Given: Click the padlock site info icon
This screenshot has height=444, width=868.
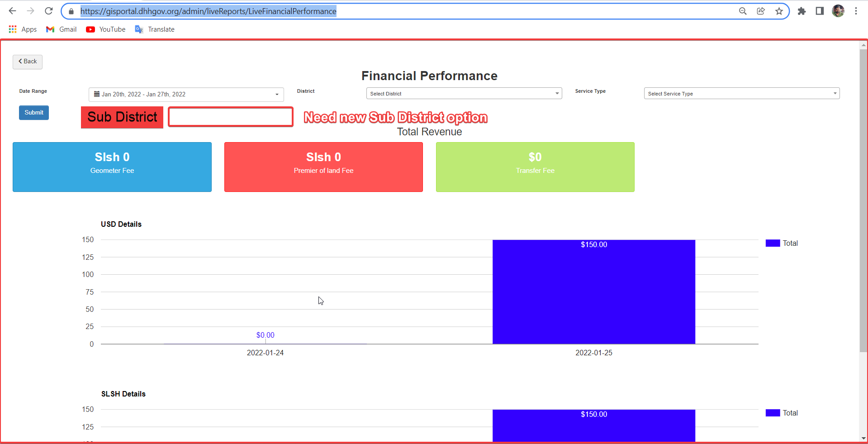Looking at the screenshot, I should [x=71, y=11].
